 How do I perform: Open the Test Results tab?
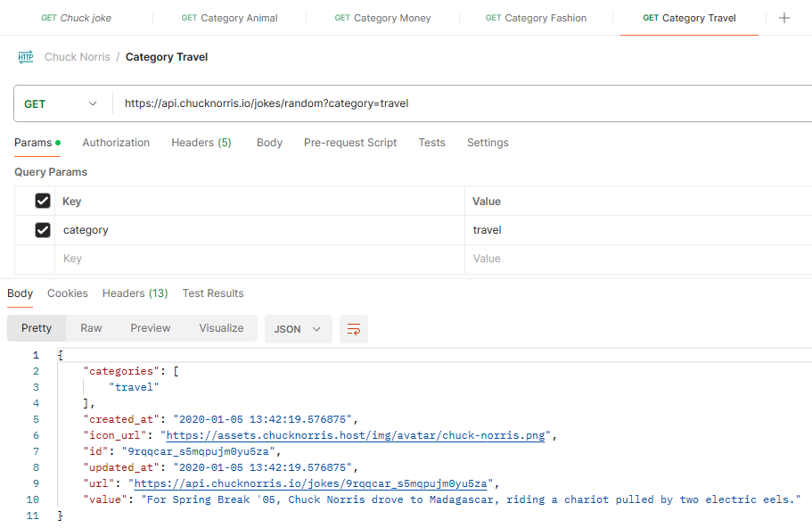(213, 293)
